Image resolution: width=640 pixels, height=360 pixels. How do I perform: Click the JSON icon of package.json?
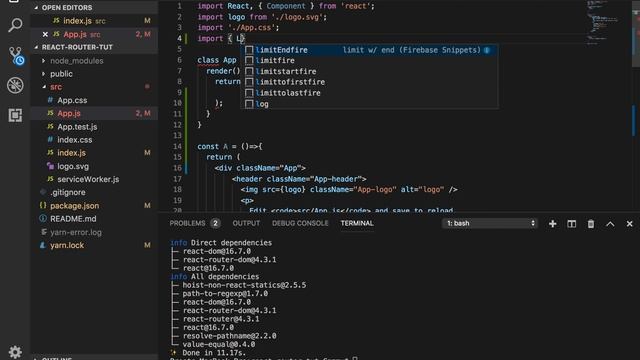tap(43, 205)
